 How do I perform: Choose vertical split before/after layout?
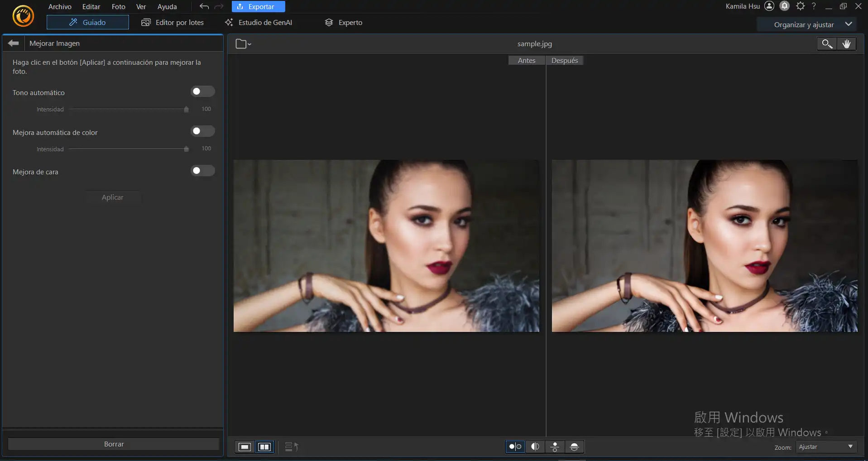(x=535, y=447)
